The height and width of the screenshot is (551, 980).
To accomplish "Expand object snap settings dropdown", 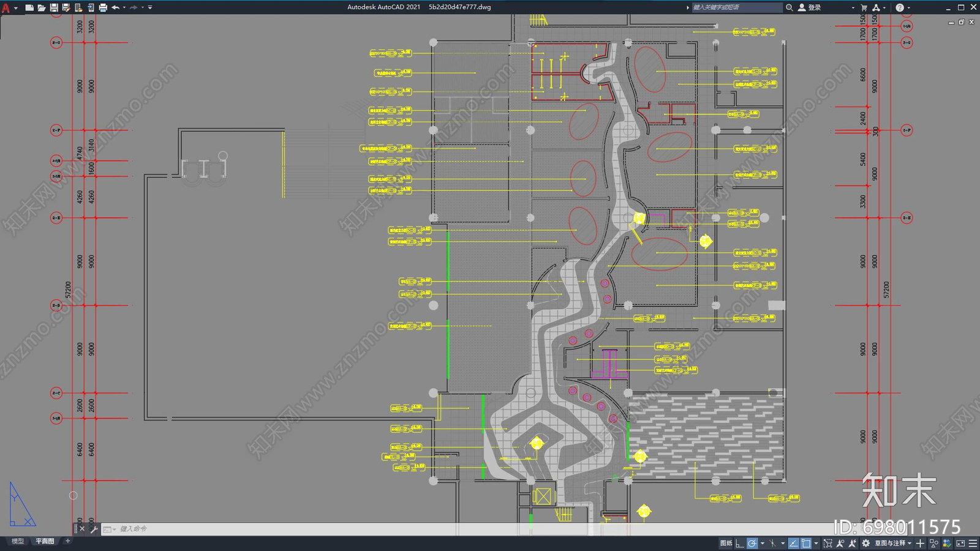I will click(x=816, y=543).
